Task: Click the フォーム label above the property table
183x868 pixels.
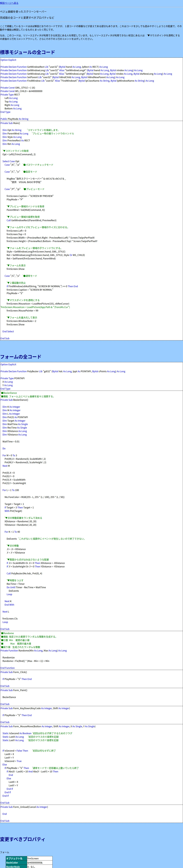Action: [x=5, y=852]
